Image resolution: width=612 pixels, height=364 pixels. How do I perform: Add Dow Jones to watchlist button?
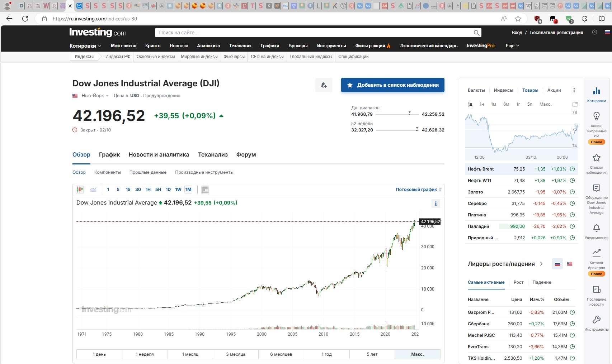393,85
